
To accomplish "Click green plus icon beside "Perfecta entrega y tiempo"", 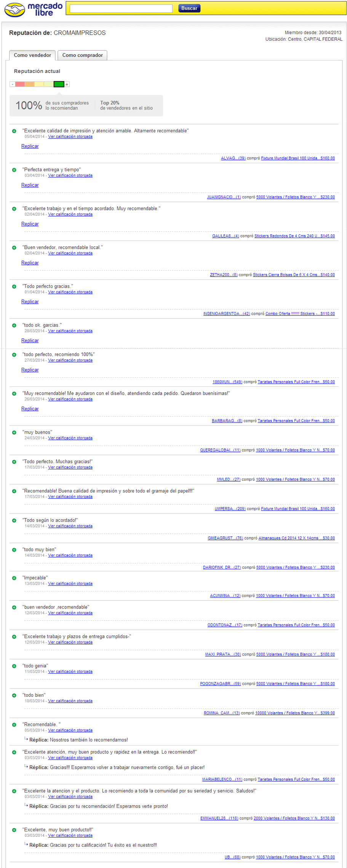I will click(14, 170).
